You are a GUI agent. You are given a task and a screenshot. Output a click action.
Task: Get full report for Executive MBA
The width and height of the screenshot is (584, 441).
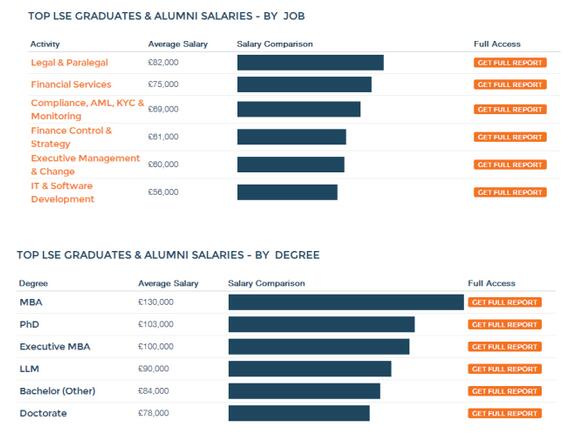505,347
